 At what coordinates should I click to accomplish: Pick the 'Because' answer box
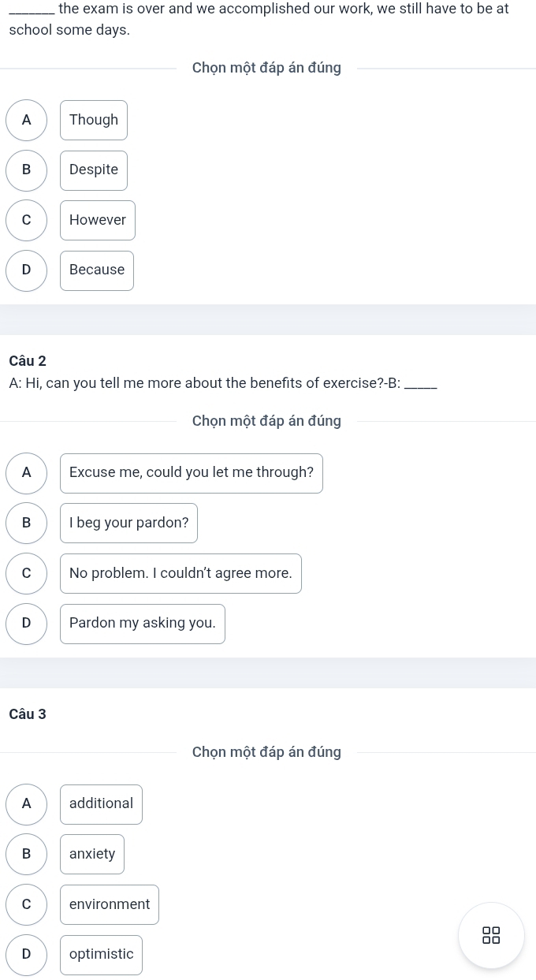[x=97, y=270]
